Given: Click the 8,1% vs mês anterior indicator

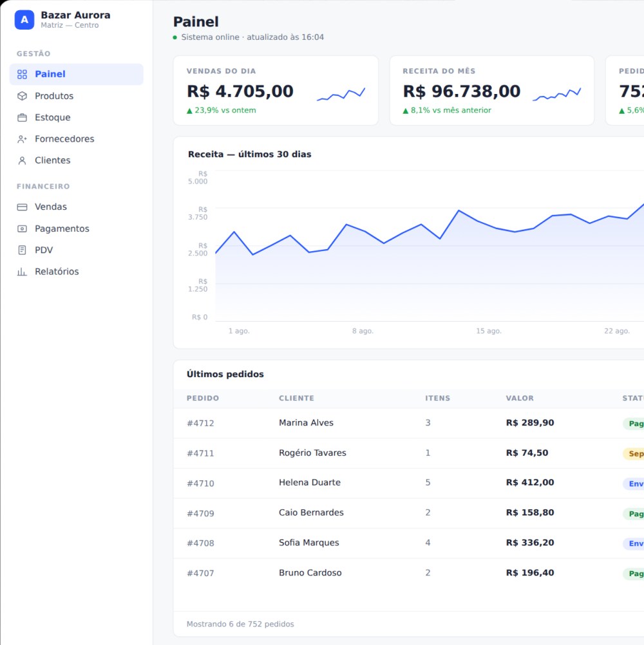Looking at the screenshot, I should click(447, 110).
